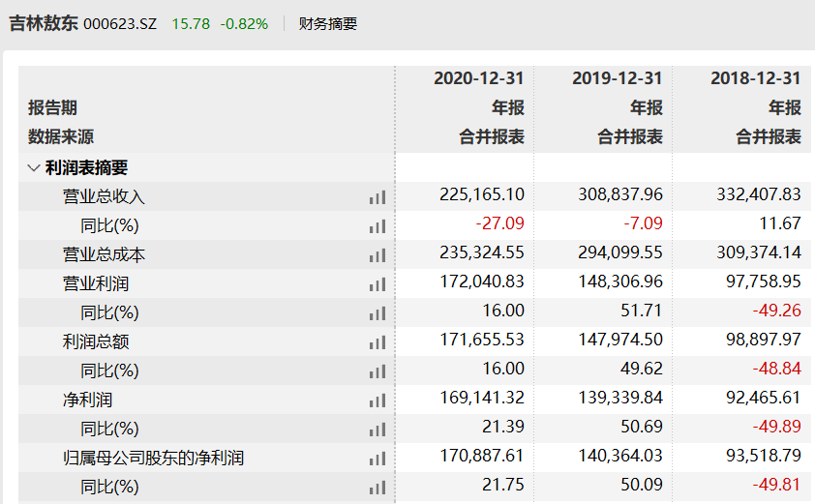Viewport: 815px width, 504px height.
Task: Click value 147,974.50
Action: point(620,341)
